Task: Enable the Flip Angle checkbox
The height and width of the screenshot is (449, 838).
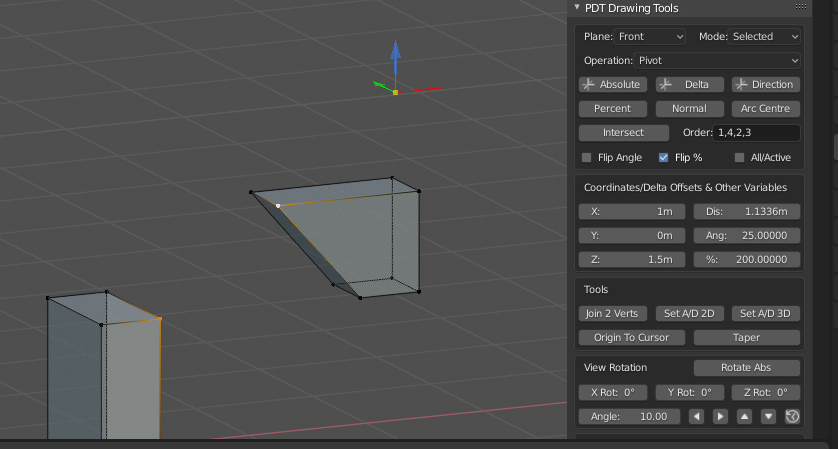Action: click(587, 158)
